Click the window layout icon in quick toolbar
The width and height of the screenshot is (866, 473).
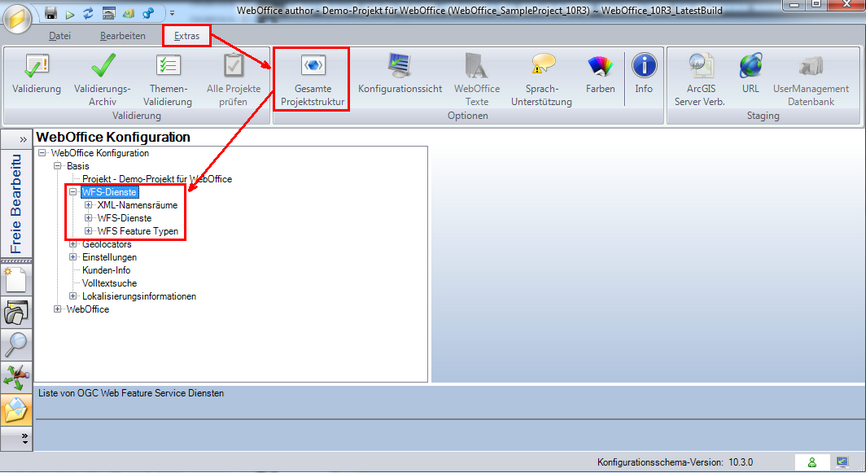click(109, 13)
